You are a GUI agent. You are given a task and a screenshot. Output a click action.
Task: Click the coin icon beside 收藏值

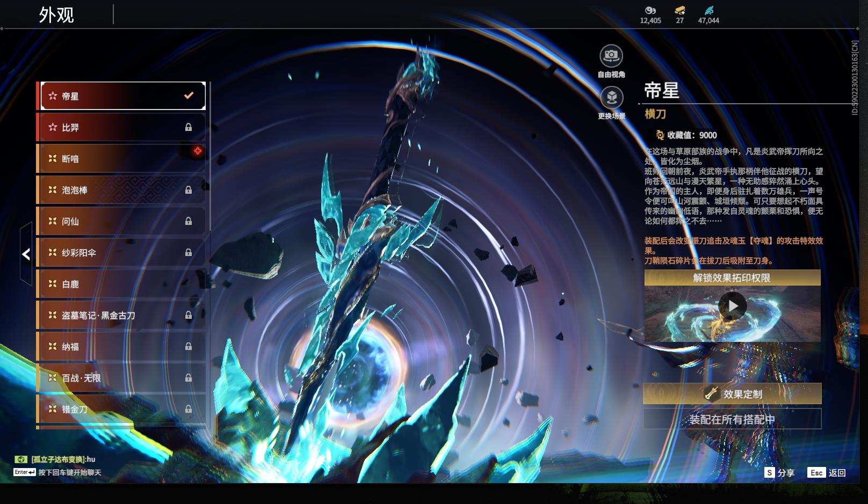point(660,135)
